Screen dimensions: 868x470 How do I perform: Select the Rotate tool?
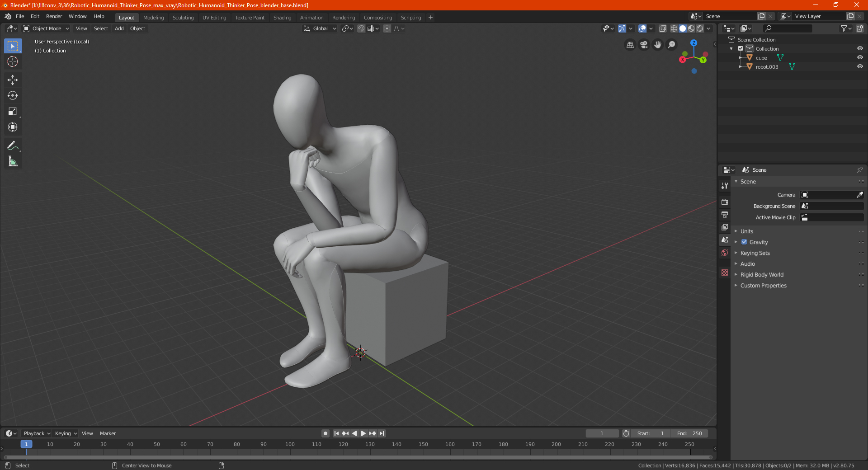point(13,95)
